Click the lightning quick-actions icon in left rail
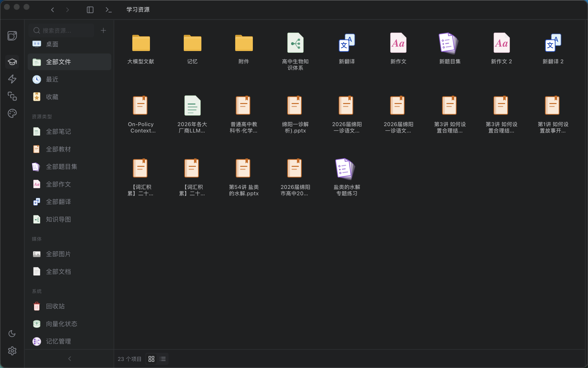The width and height of the screenshot is (588, 368). point(12,79)
